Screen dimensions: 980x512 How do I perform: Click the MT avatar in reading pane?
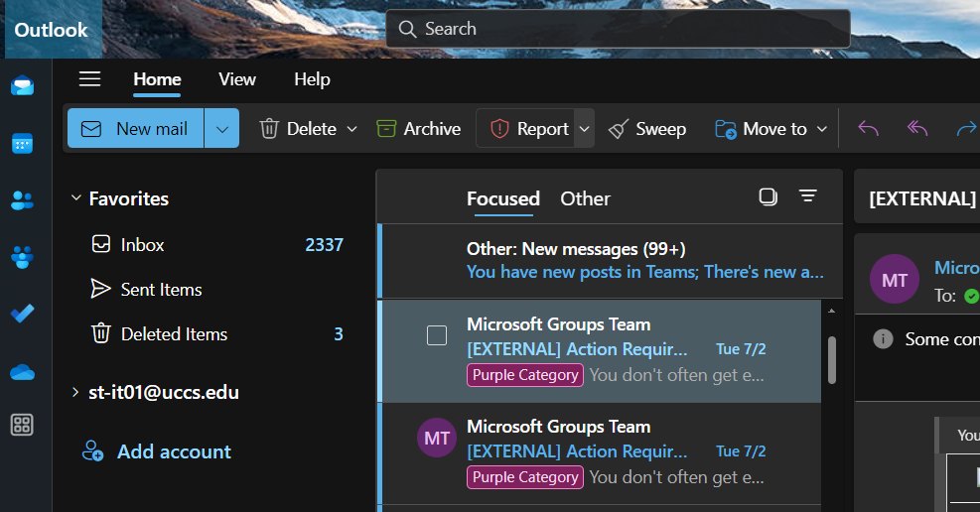click(895, 279)
